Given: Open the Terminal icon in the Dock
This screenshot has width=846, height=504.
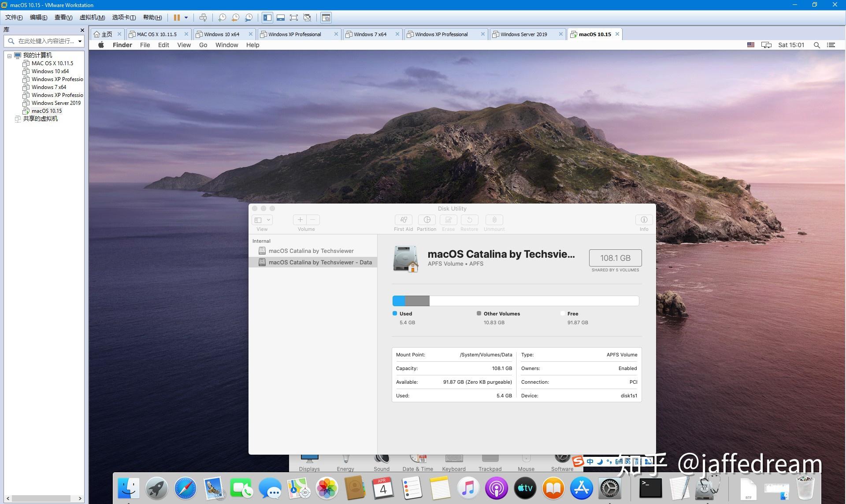Looking at the screenshot, I should (x=651, y=488).
